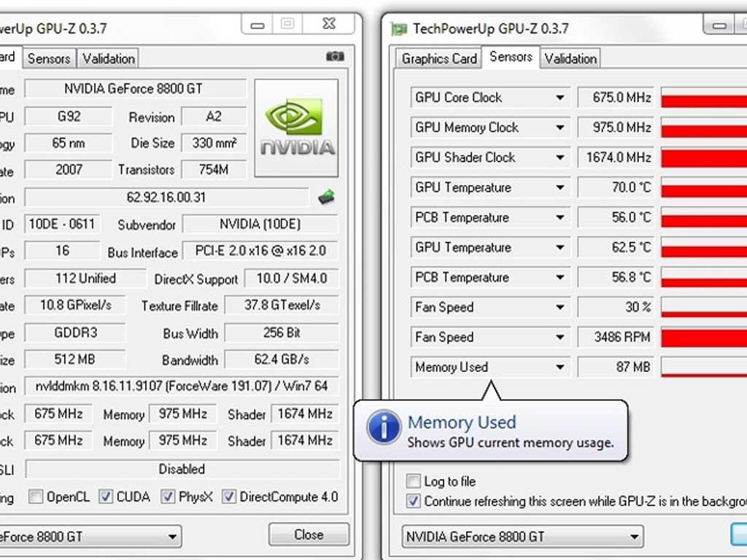The height and width of the screenshot is (560, 747).
Task: Open the Fan Speed RPM sensor dropdown
Action: click(560, 338)
